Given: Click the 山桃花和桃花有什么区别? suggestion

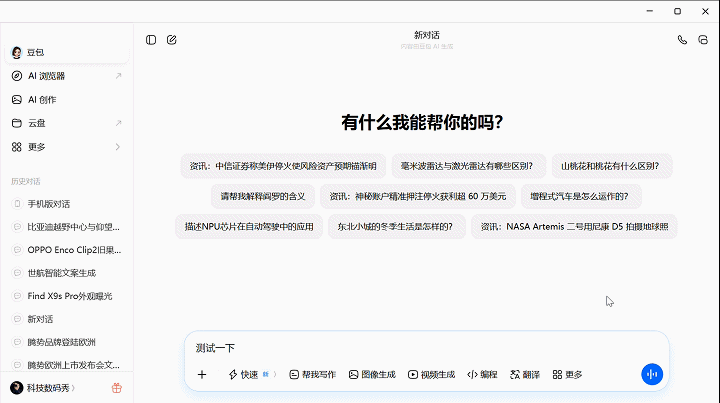Looking at the screenshot, I should pyautogui.click(x=616, y=166).
